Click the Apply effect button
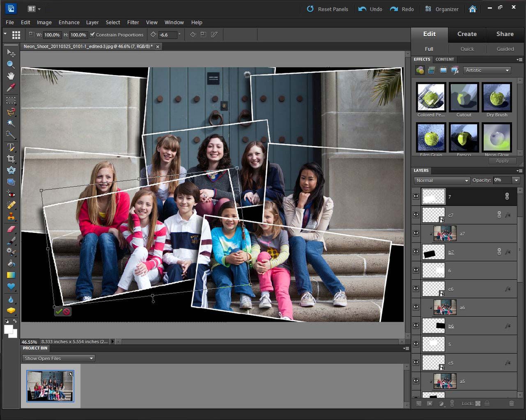Image resolution: width=526 pixels, height=420 pixels. (x=502, y=161)
